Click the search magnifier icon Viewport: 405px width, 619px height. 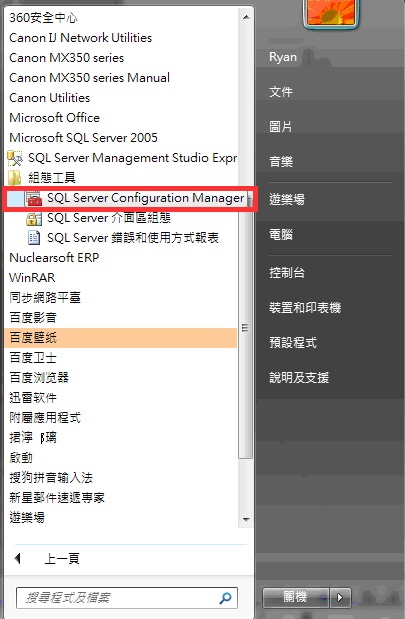(225, 598)
